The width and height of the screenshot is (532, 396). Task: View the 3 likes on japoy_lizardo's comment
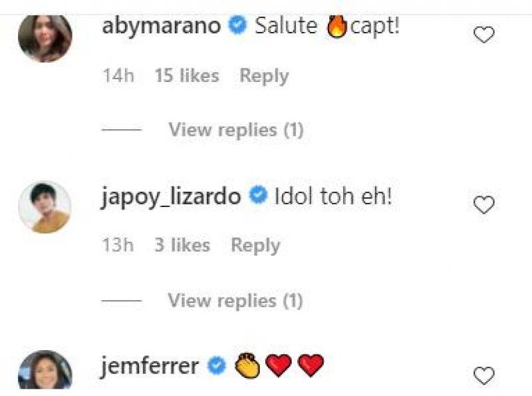coord(182,245)
